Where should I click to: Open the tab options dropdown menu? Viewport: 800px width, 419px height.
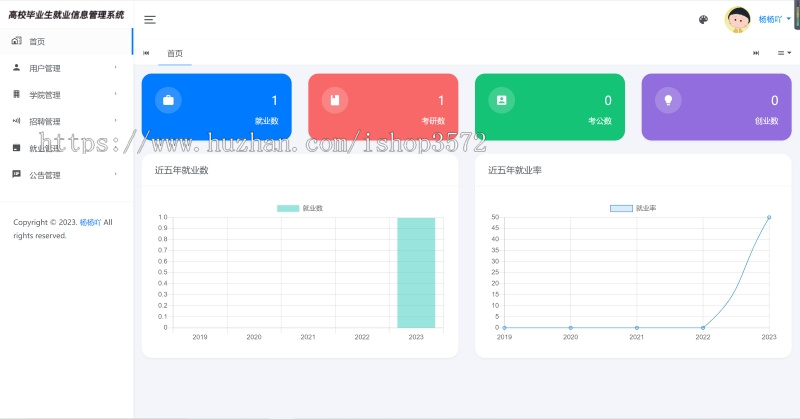[x=784, y=53]
